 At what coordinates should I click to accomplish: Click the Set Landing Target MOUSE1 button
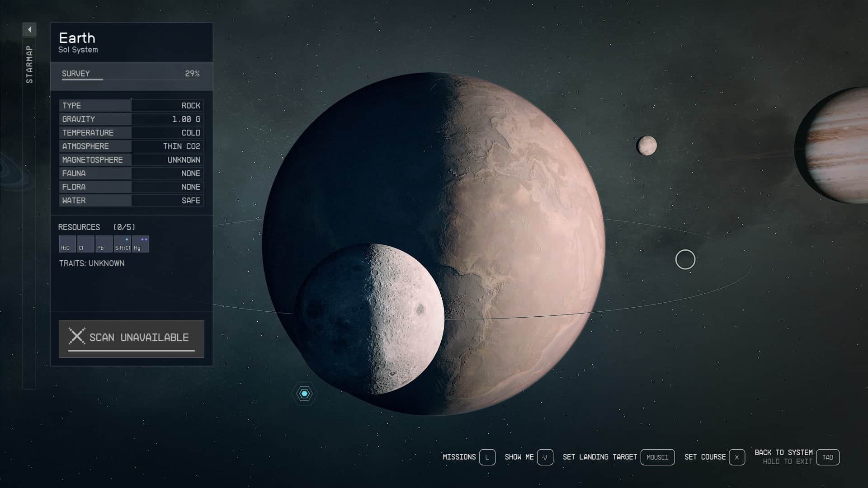click(657, 457)
